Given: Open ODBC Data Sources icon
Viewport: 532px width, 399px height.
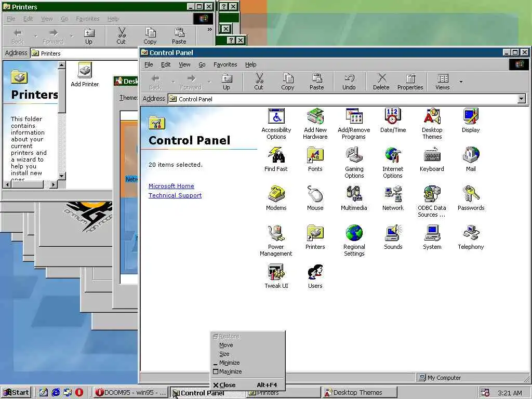Looking at the screenshot, I should pos(432,202).
